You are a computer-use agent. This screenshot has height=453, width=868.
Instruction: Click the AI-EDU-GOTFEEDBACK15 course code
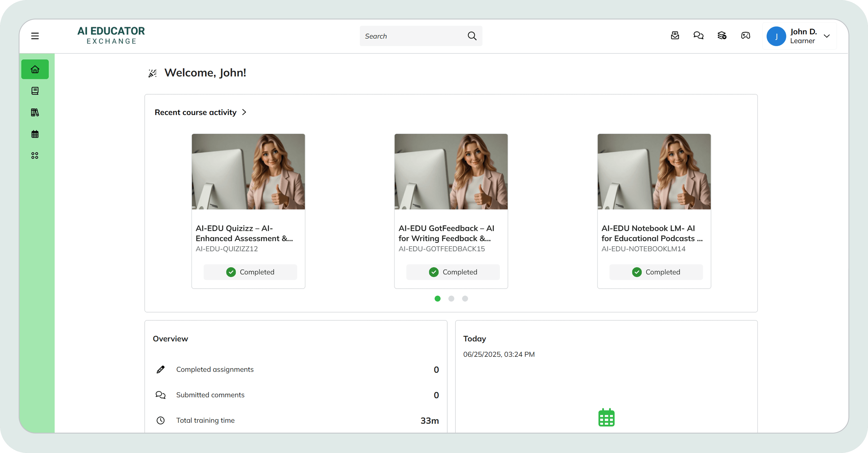442,249
